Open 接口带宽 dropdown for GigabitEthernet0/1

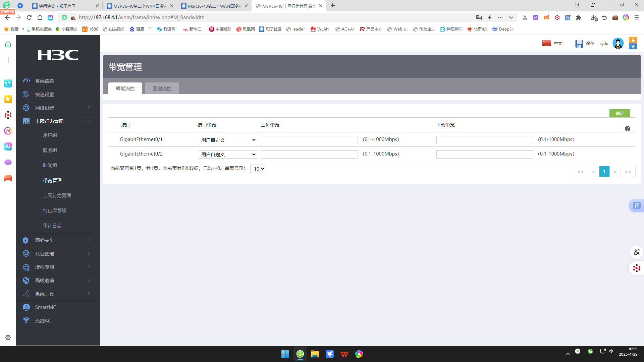227,140
